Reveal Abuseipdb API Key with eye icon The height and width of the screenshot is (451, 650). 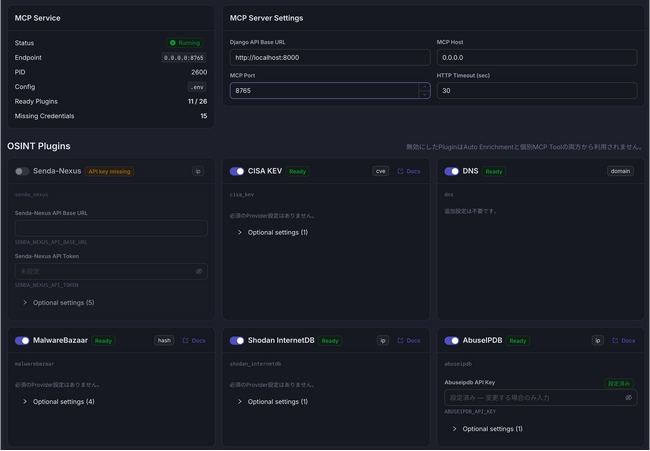pos(628,397)
